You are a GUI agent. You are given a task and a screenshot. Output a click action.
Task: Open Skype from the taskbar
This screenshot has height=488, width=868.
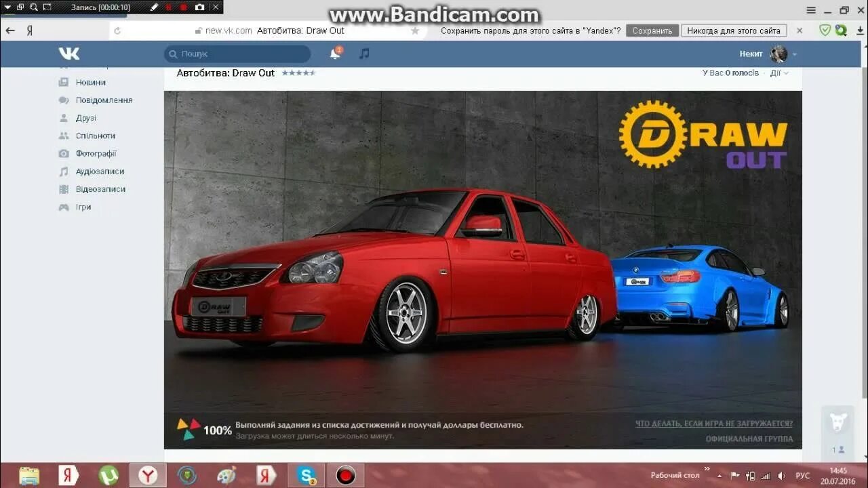pos(306,475)
